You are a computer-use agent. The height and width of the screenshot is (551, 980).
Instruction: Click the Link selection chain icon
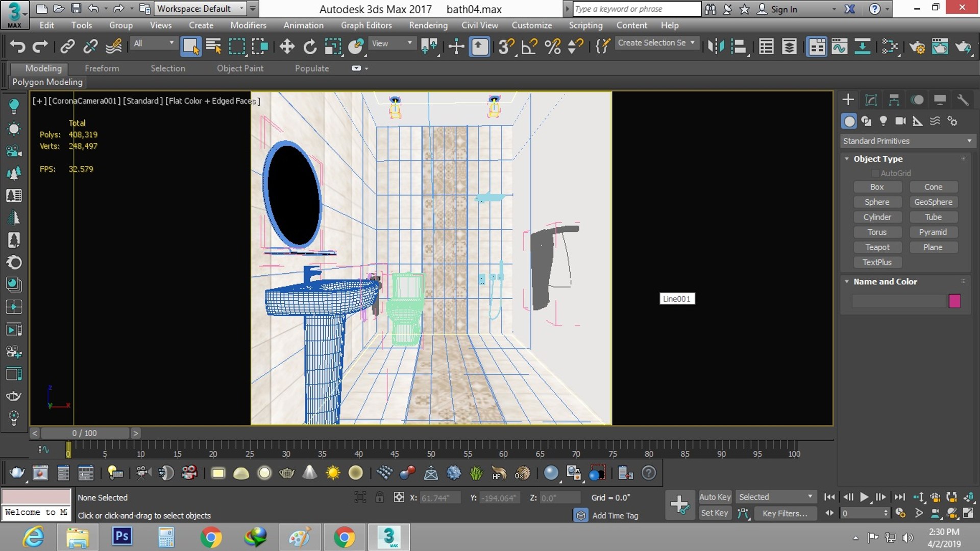point(67,46)
